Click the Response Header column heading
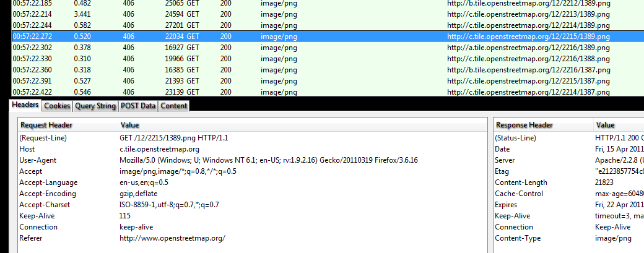The width and height of the screenshot is (644, 253). pos(524,125)
